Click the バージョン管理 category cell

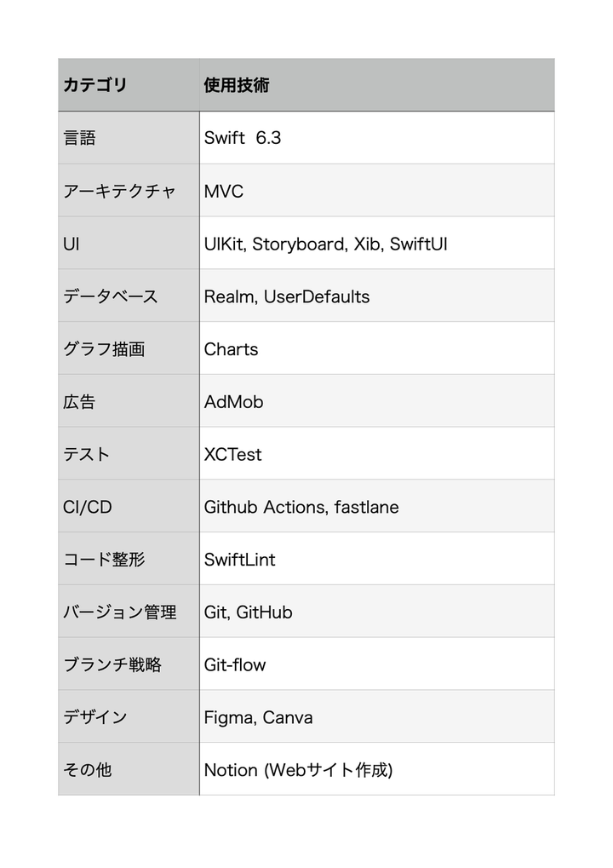tap(120, 612)
